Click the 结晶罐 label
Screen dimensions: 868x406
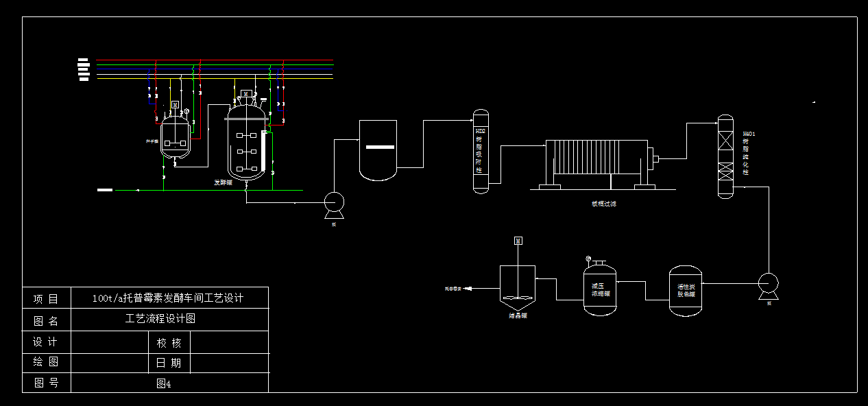(x=518, y=315)
